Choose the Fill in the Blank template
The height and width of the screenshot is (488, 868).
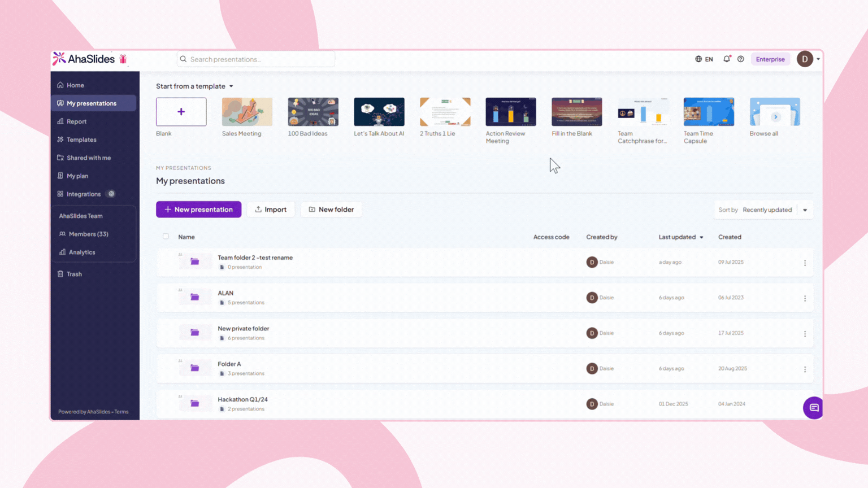pyautogui.click(x=577, y=112)
